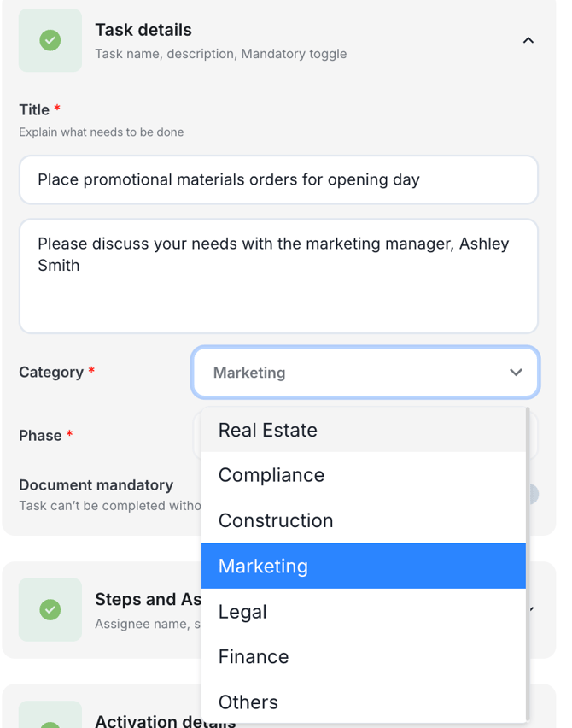Click the Task details heading text

[143, 30]
